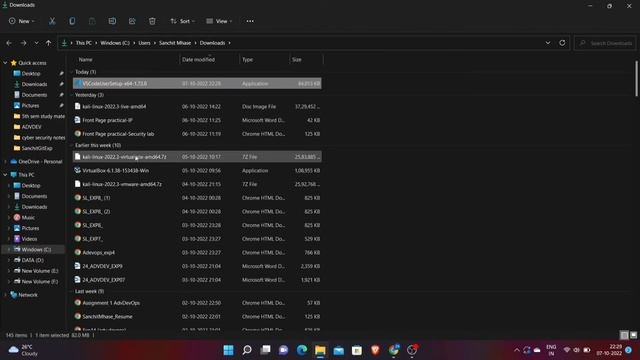
Task: Refresh the Downloads folder
Action: (x=562, y=43)
